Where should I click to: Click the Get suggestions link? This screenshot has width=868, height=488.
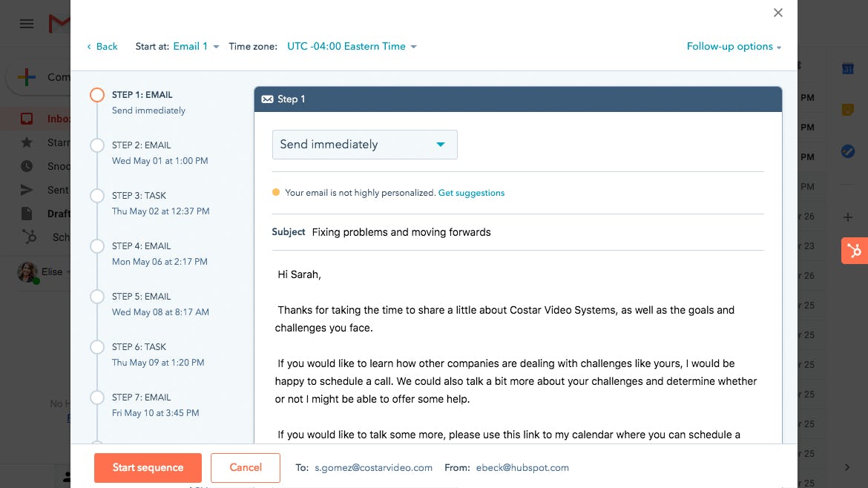pos(471,193)
